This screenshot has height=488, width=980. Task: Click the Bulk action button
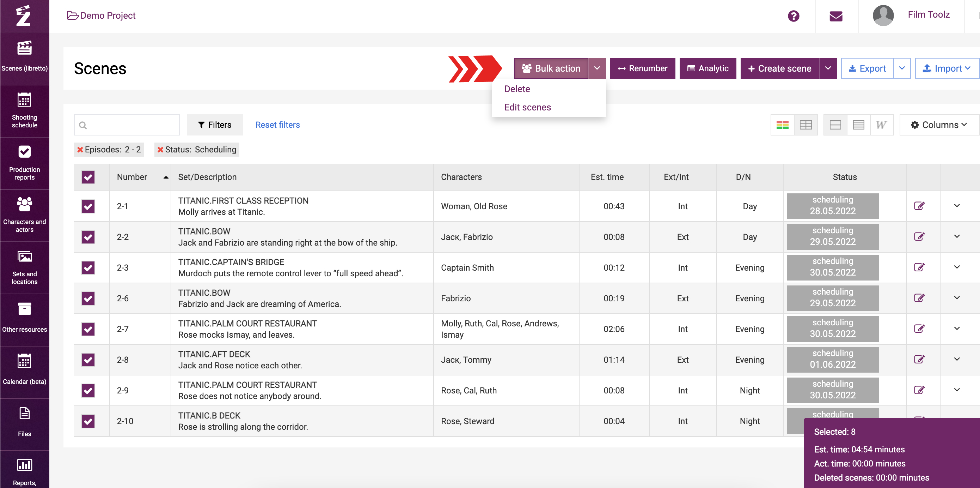pos(551,68)
